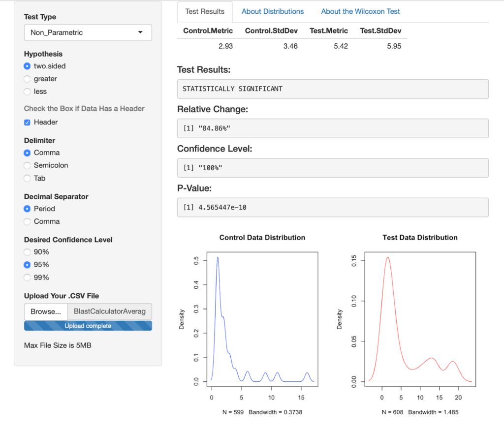Open the About Distributions tab
The image size is (504, 432).
[273, 11]
